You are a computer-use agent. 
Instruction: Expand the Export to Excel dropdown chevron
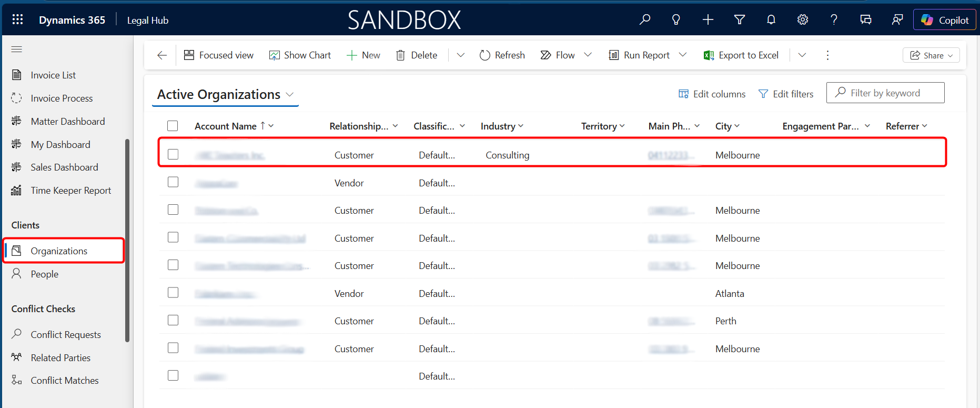[x=802, y=55]
